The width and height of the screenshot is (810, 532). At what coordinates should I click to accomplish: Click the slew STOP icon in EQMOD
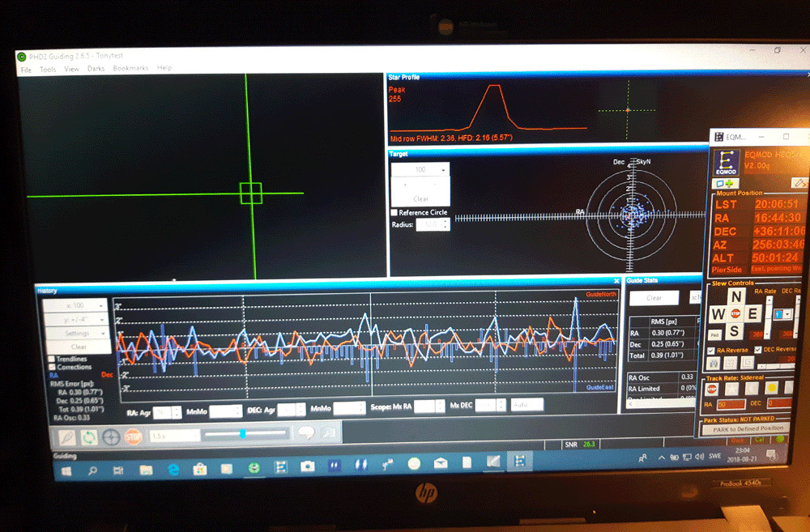[x=735, y=313]
